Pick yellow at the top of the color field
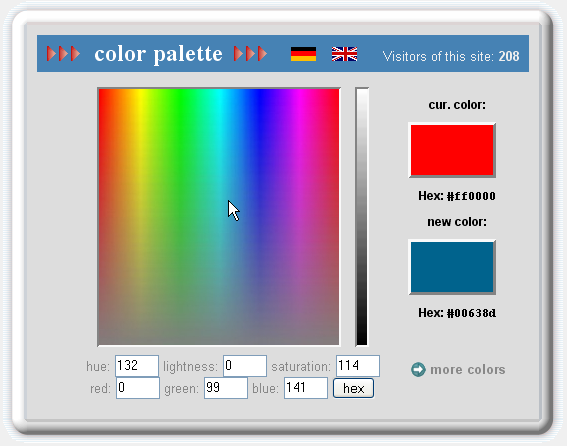The height and width of the screenshot is (446, 567). pyautogui.click(x=139, y=95)
